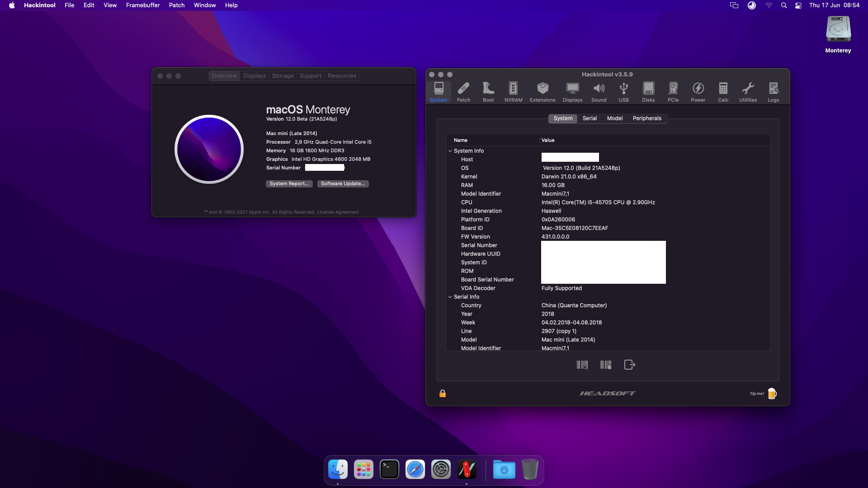The image size is (868, 488).
Task: Open Safari from the Dock
Action: [415, 469]
